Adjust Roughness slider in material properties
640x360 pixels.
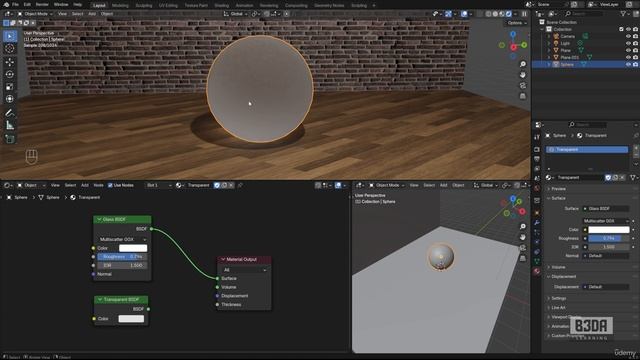[608, 238]
